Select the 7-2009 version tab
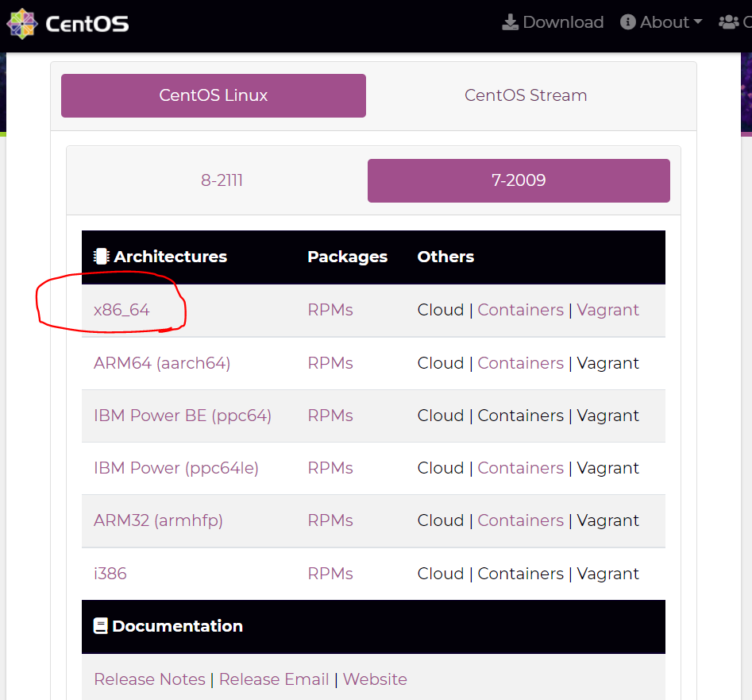 coord(519,180)
